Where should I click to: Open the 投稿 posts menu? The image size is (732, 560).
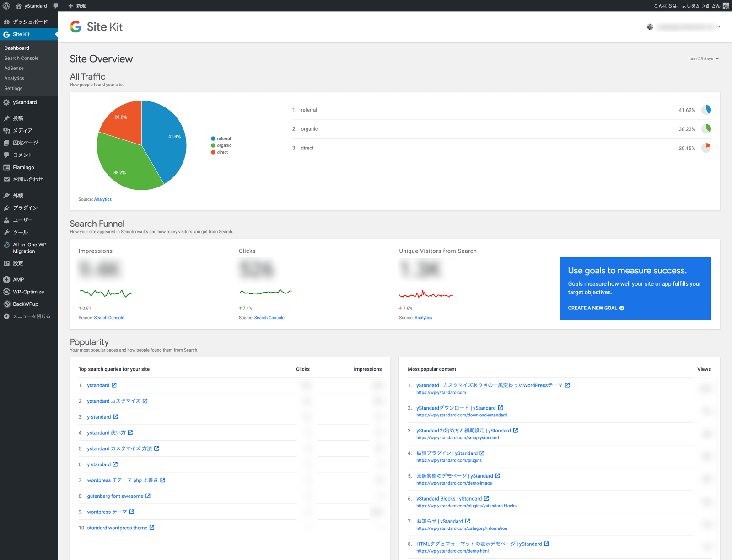pyautogui.click(x=29, y=118)
